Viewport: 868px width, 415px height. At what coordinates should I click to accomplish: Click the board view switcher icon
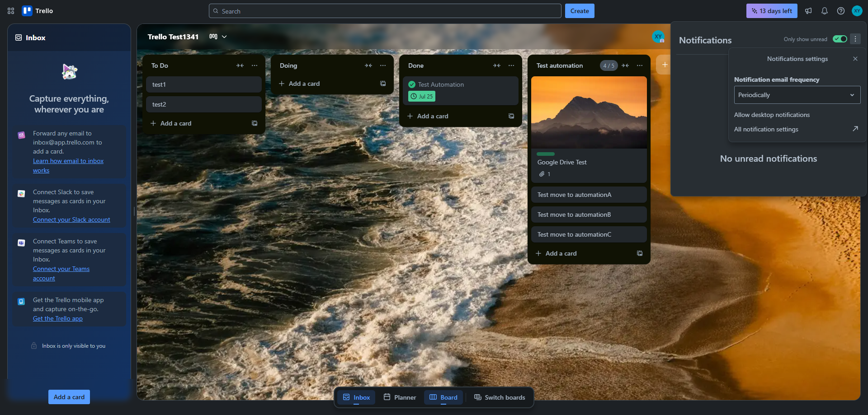pyautogui.click(x=213, y=37)
